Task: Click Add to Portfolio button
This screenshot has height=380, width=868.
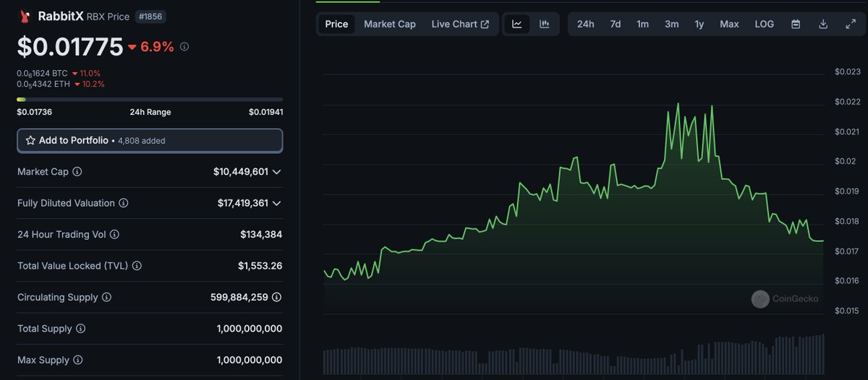Action: point(150,141)
